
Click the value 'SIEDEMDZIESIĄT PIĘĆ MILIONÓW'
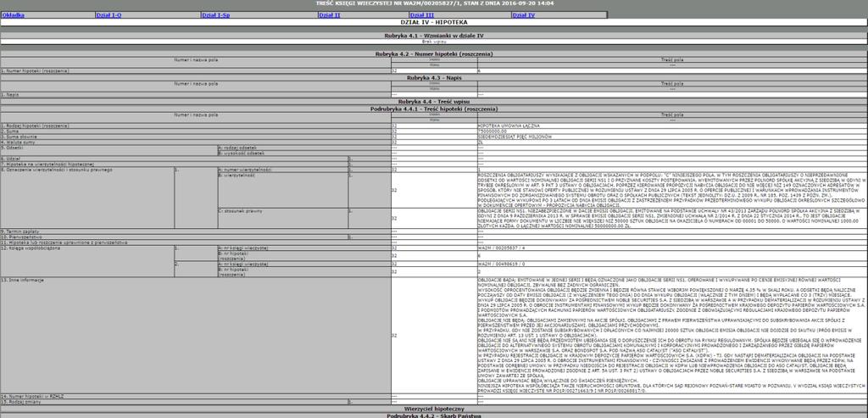coord(515,137)
